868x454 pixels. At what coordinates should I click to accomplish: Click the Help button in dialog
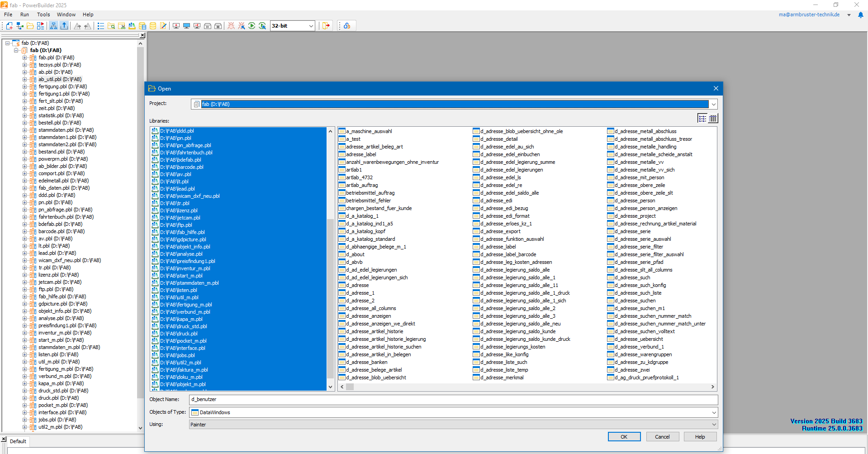[700, 437]
